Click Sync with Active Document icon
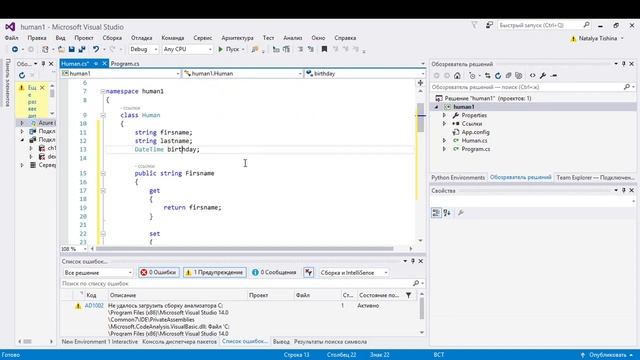The width and height of the screenshot is (640, 360). pos(487,76)
